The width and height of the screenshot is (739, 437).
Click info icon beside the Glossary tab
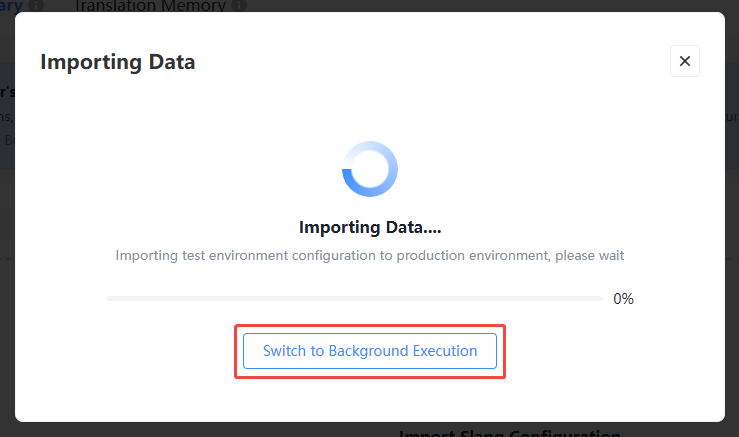pyautogui.click(x=36, y=5)
